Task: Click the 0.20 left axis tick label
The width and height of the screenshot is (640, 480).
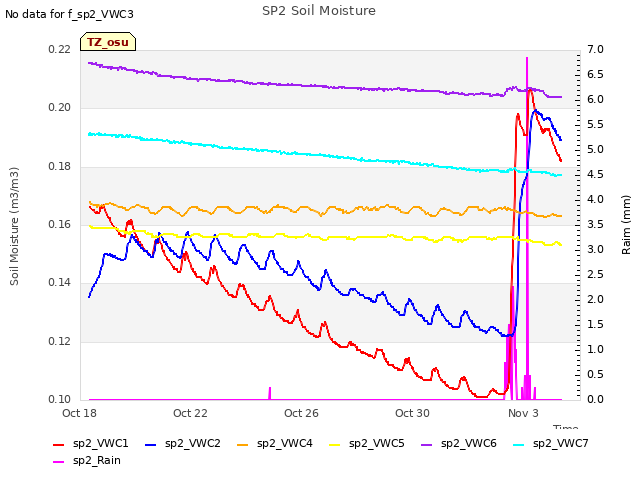Action: 60,108
